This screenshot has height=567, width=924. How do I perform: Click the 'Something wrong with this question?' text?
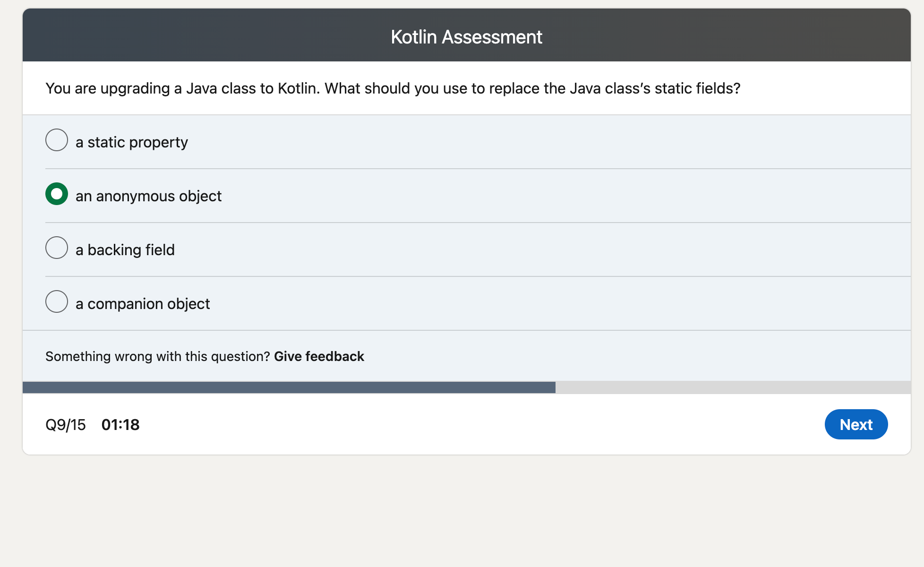pos(158,356)
